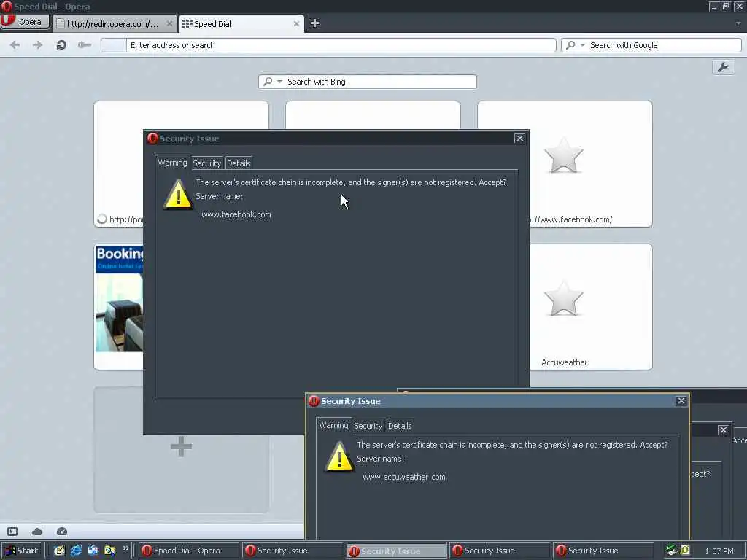
Task: Open Opera Turbo icon in status bar
Action: [62, 532]
